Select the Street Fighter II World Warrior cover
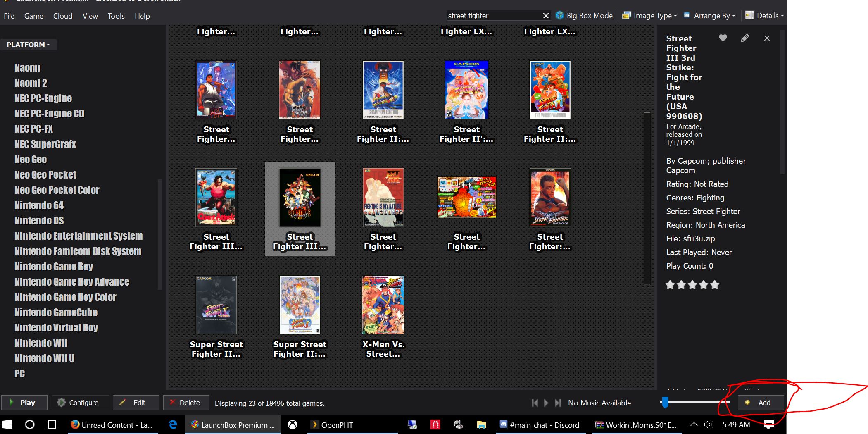This screenshot has width=868, height=434. (x=550, y=90)
